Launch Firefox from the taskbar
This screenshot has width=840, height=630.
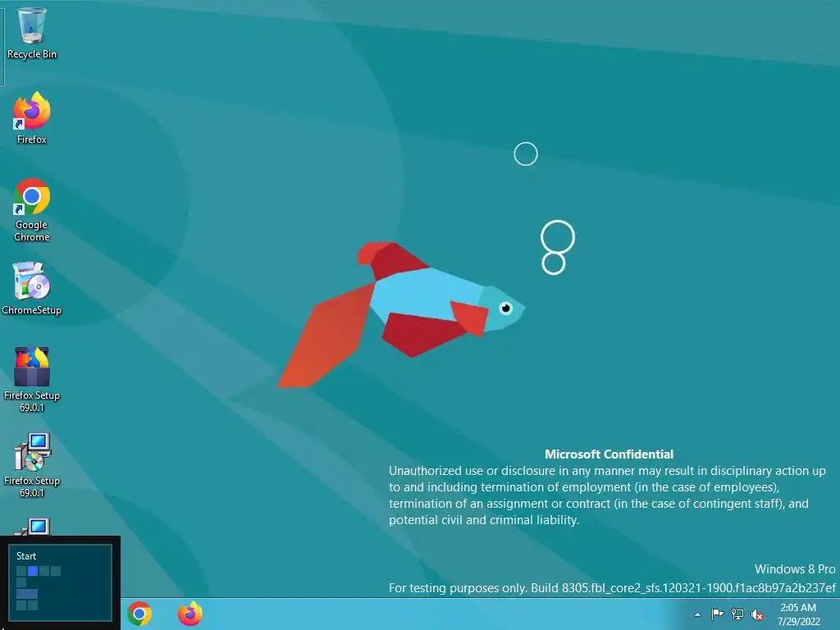(x=190, y=614)
